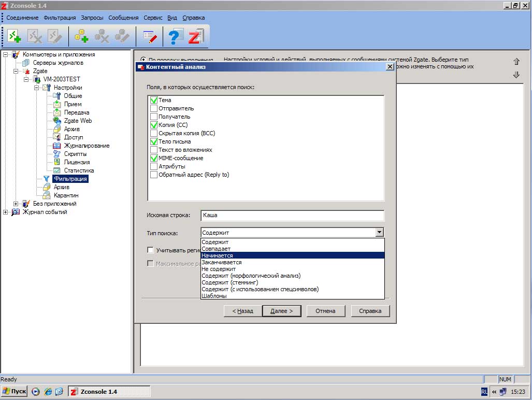This screenshot has width=532, height=400.
Task: Open Лицензия node in tree
Action: click(x=77, y=162)
